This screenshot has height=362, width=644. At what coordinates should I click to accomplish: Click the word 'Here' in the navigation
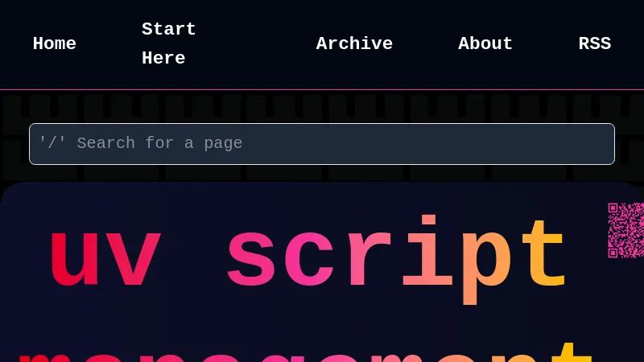163,59
